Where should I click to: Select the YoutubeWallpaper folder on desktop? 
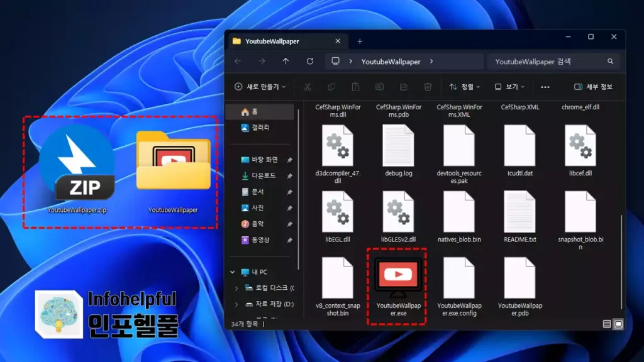[x=173, y=172]
